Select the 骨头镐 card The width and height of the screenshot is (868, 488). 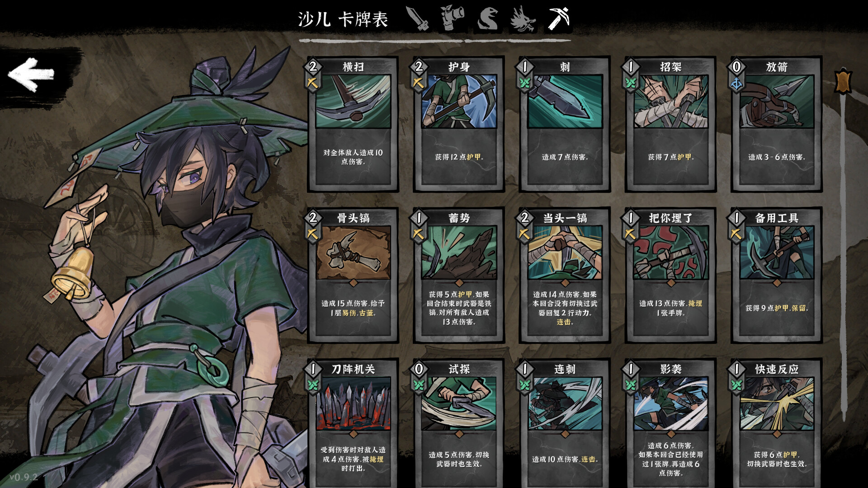(353, 275)
